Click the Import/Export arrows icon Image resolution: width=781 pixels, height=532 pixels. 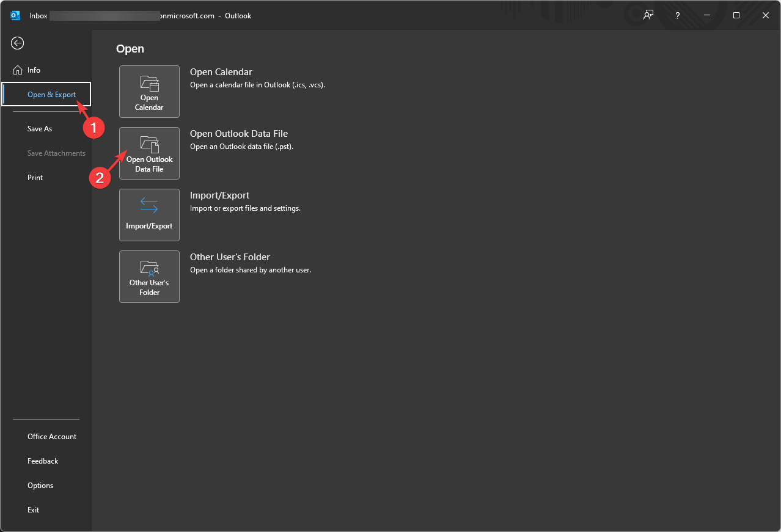coord(149,206)
